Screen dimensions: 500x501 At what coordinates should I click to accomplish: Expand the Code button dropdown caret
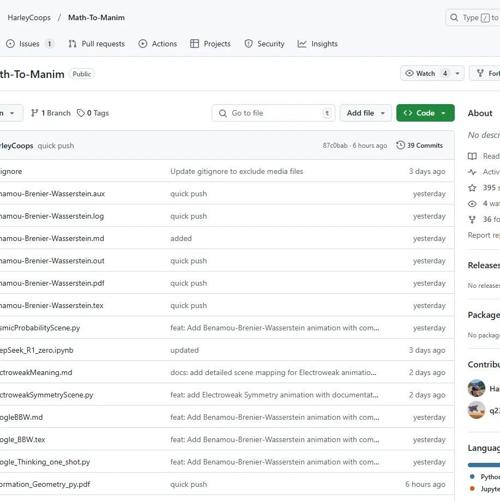click(x=443, y=113)
